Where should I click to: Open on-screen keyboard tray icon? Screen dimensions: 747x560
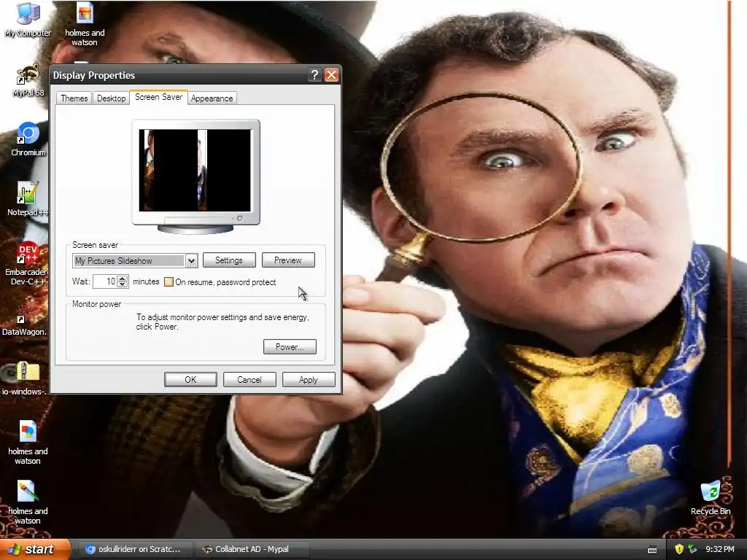[x=652, y=550]
